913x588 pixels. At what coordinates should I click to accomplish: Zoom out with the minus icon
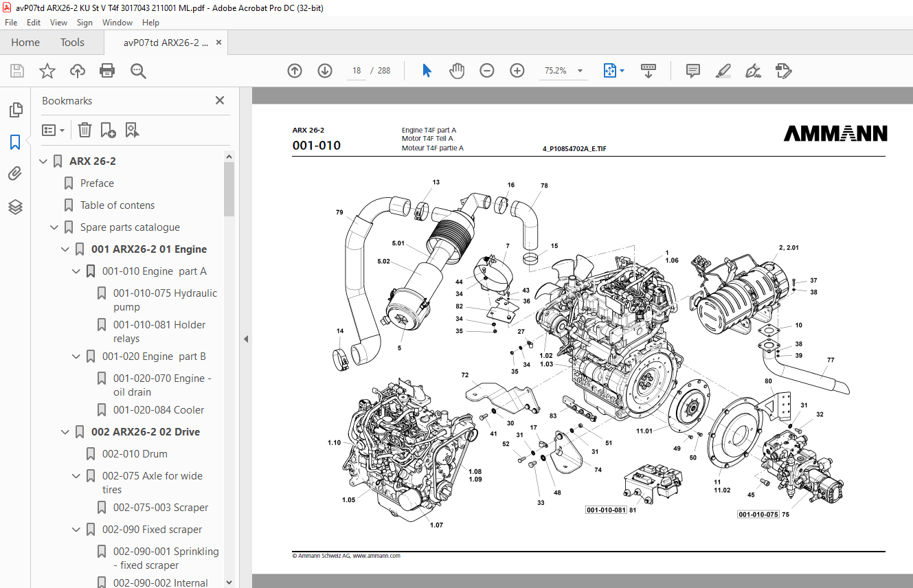coord(487,71)
